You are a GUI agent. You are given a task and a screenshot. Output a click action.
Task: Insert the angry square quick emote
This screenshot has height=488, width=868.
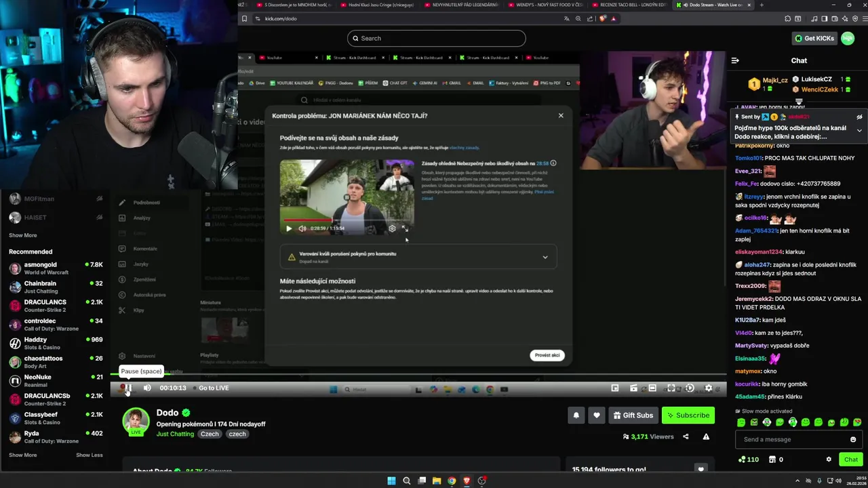click(754, 422)
